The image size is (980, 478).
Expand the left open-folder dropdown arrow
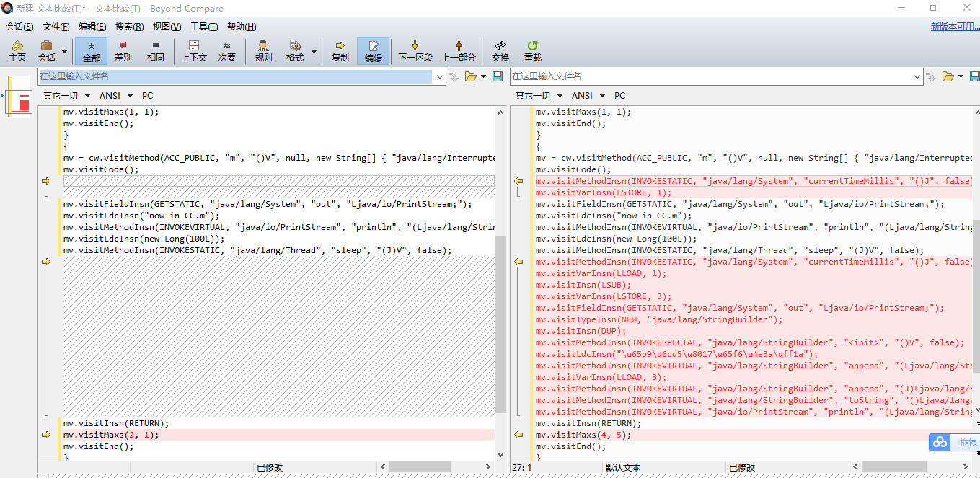(483, 76)
